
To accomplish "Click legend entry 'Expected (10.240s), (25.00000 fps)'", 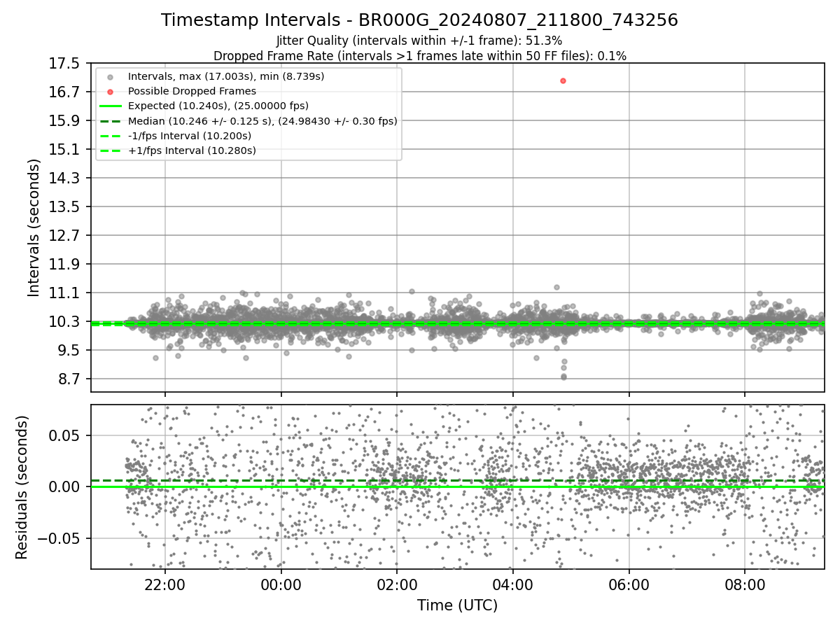I will [x=218, y=106].
